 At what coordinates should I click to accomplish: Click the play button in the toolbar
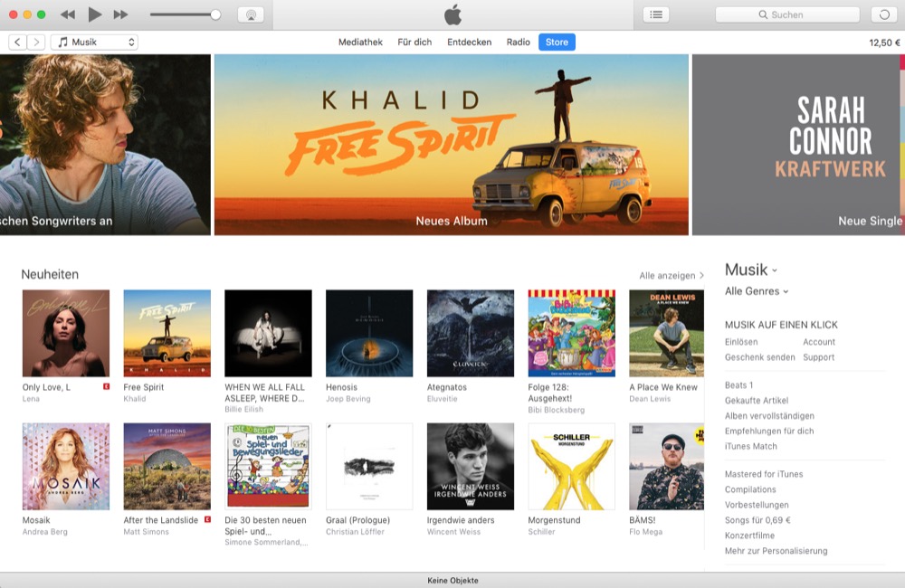point(95,14)
